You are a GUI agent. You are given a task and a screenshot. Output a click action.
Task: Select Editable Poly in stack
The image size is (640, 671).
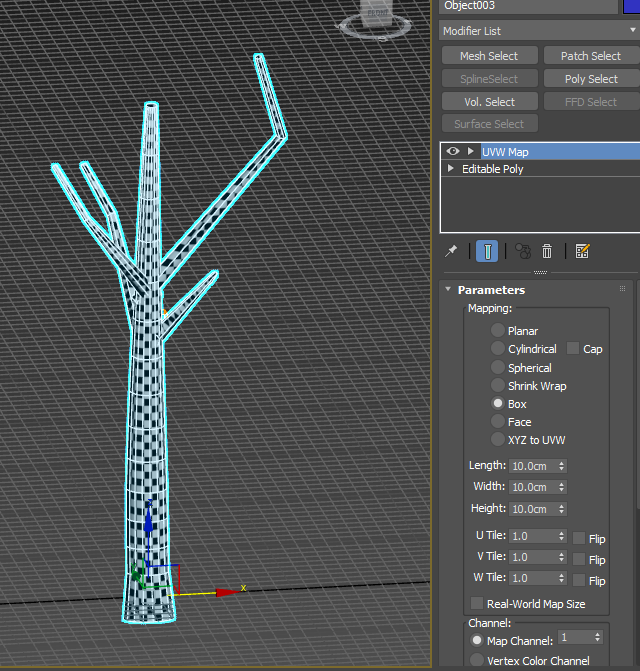[492, 169]
